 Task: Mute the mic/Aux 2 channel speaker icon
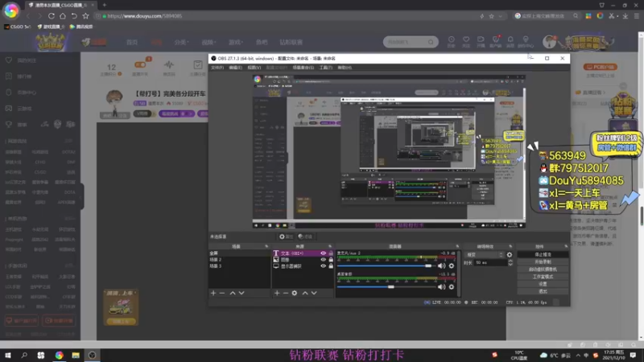[441, 266]
